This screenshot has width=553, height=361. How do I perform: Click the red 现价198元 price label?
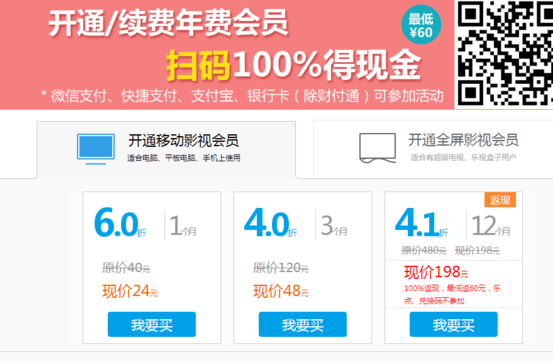point(436,272)
